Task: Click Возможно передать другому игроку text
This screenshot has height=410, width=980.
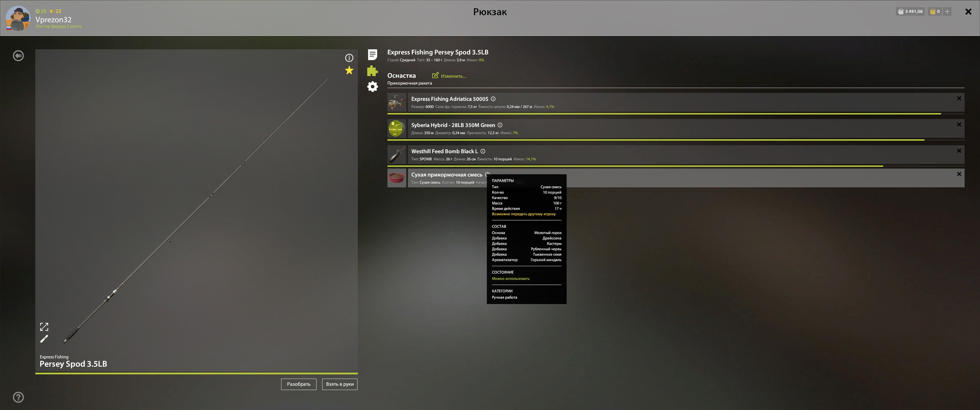Action: (524, 214)
